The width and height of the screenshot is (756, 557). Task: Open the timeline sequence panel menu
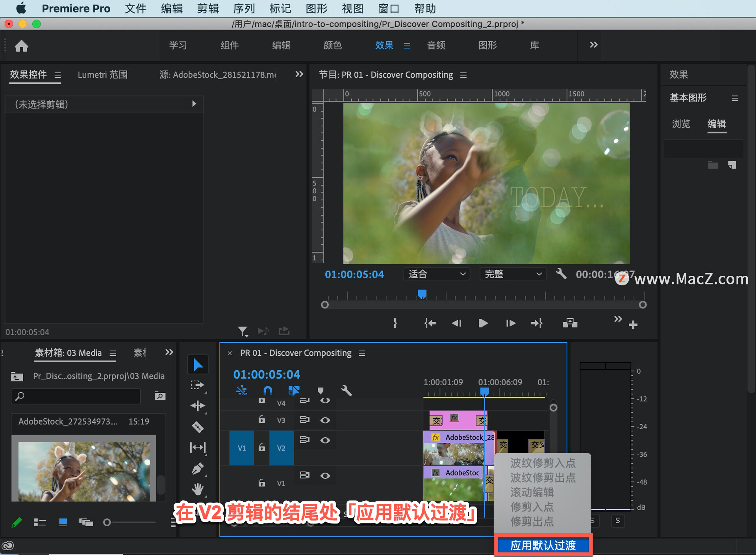tap(362, 353)
